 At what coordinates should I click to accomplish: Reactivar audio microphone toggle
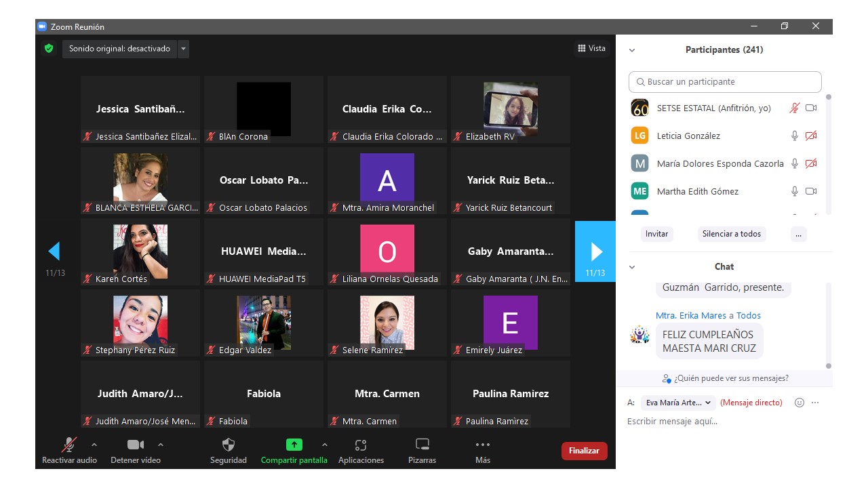tap(69, 445)
